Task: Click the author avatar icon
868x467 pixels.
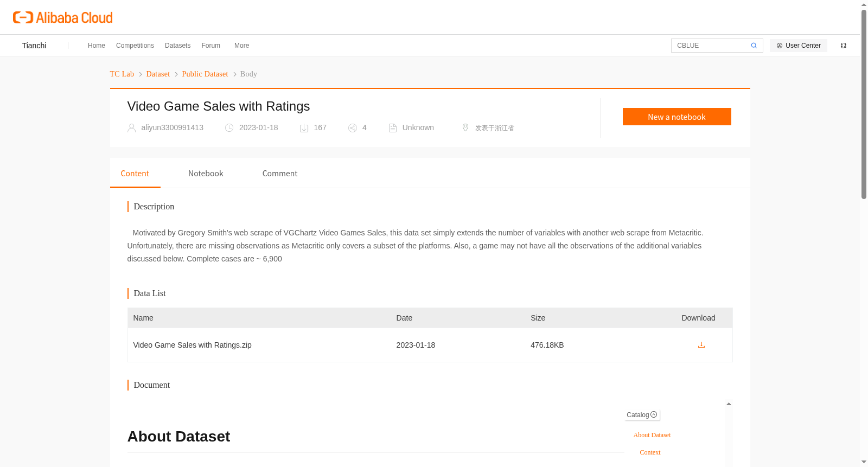Action: coord(131,128)
